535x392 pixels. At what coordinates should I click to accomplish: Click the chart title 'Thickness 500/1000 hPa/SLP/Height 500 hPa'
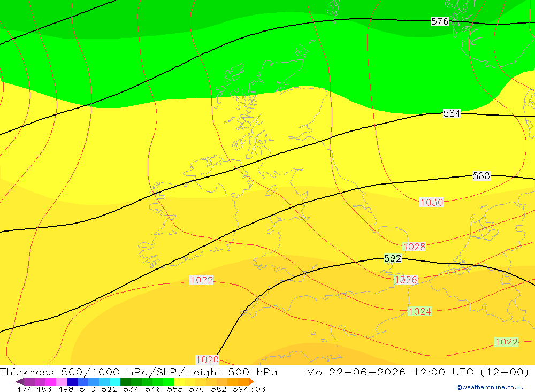click(x=139, y=372)
